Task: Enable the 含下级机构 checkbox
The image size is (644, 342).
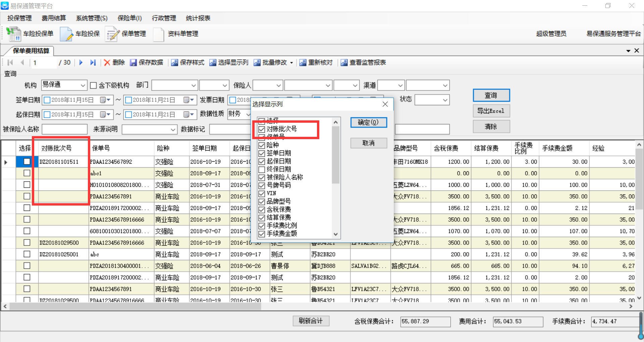Action: pyautogui.click(x=94, y=85)
